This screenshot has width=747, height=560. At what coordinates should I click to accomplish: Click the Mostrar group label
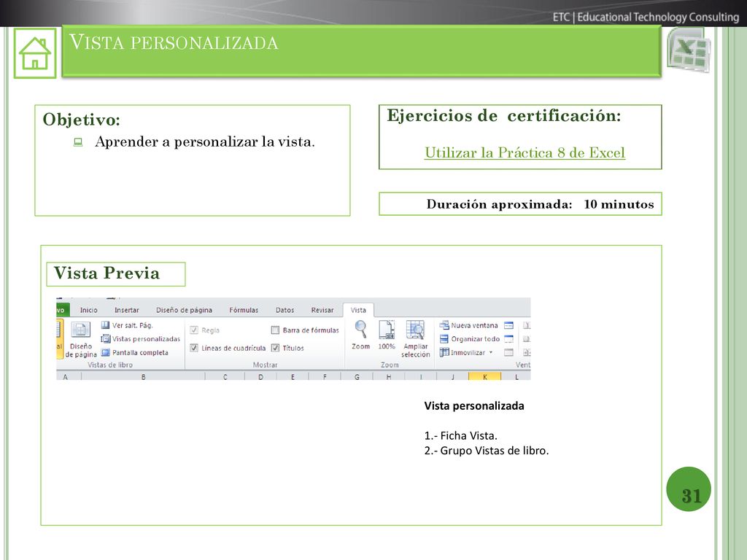click(x=265, y=365)
